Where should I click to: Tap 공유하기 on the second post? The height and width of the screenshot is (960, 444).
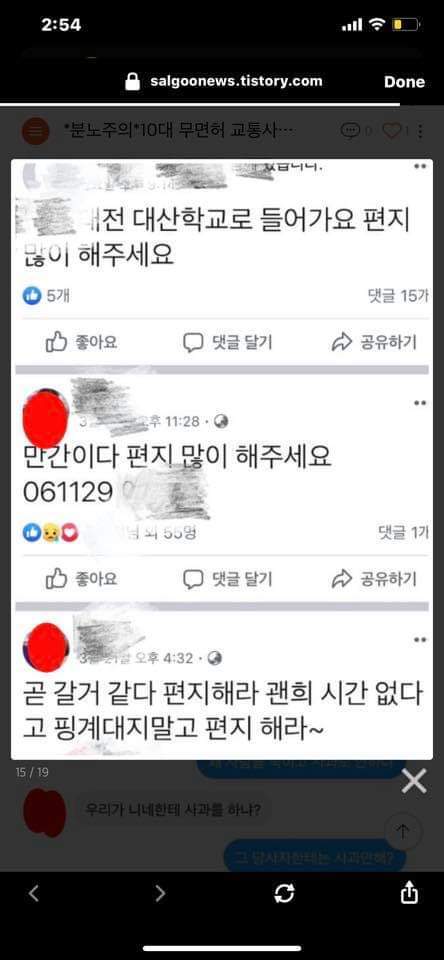374,579
